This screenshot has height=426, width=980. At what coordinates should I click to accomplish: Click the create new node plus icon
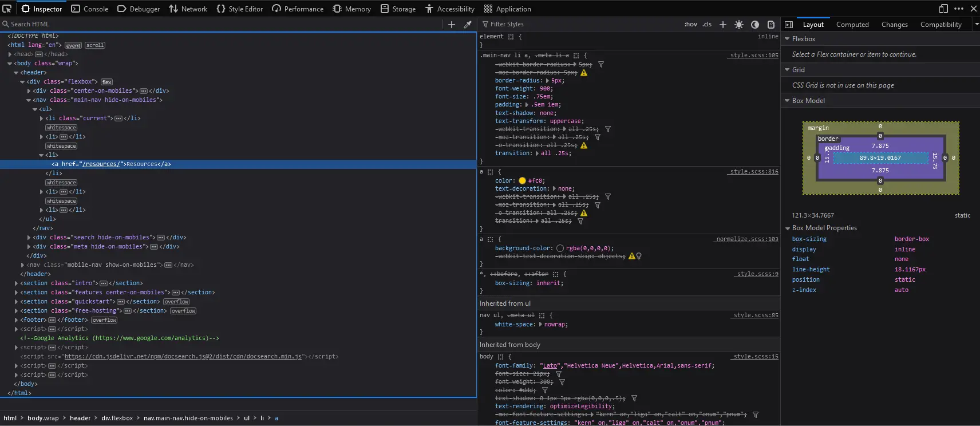(452, 24)
